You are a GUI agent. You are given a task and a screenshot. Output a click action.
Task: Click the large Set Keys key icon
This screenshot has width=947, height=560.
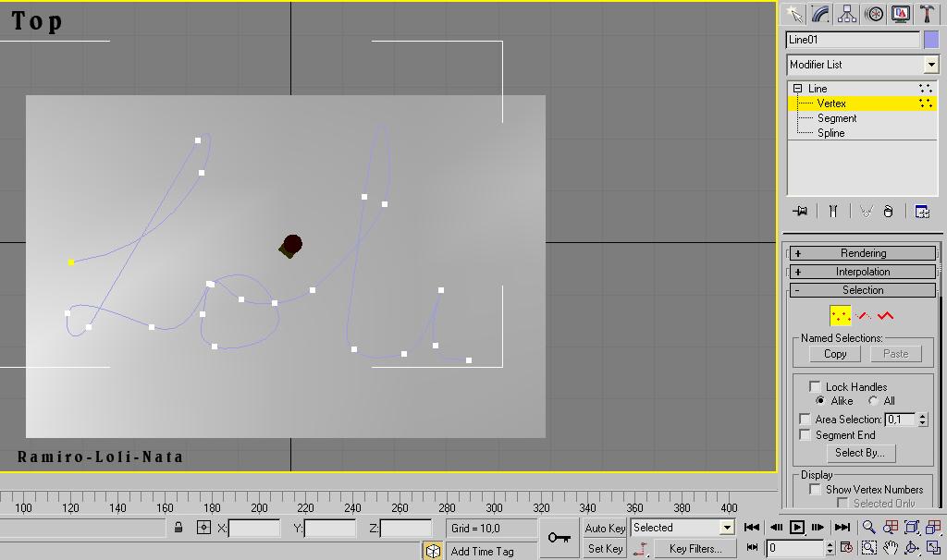pos(559,537)
